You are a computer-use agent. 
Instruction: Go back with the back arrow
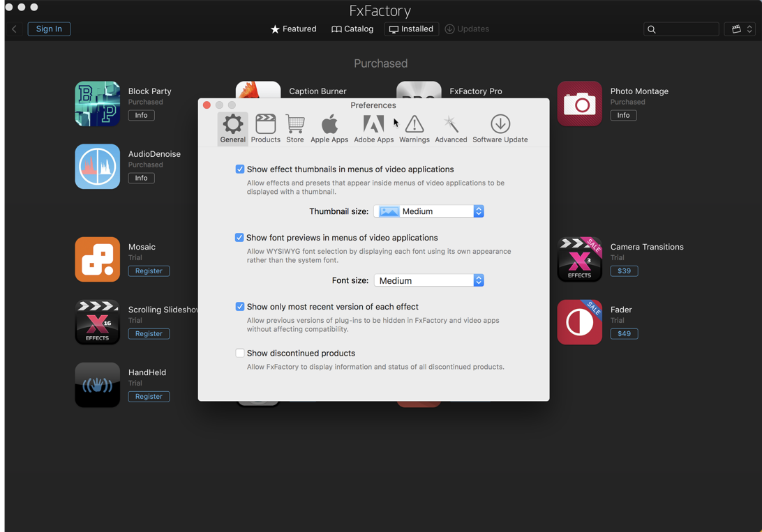pos(14,29)
